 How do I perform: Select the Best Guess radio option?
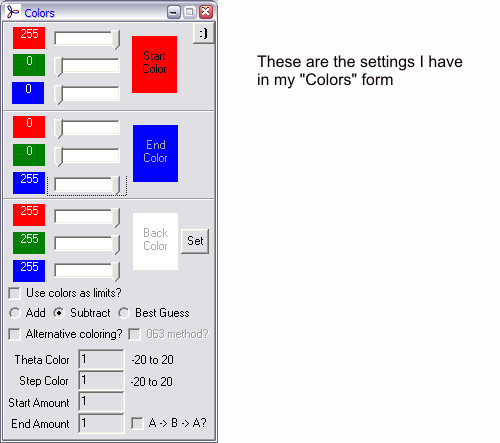click(x=124, y=313)
